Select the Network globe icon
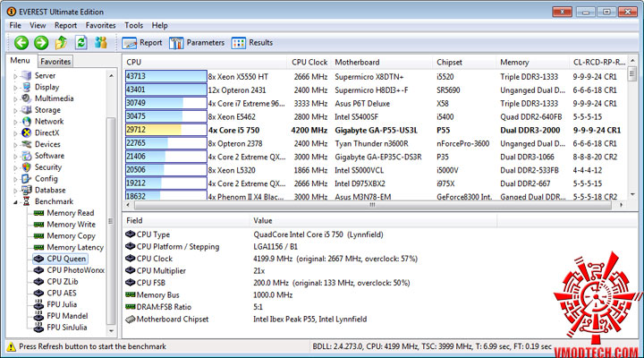Image resolution: width=644 pixels, height=358 pixels. (26, 121)
